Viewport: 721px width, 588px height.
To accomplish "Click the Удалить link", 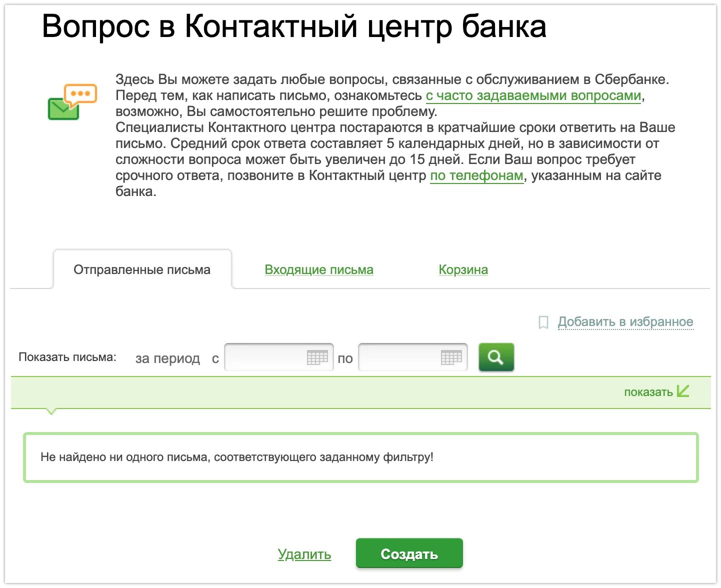I will point(304,554).
